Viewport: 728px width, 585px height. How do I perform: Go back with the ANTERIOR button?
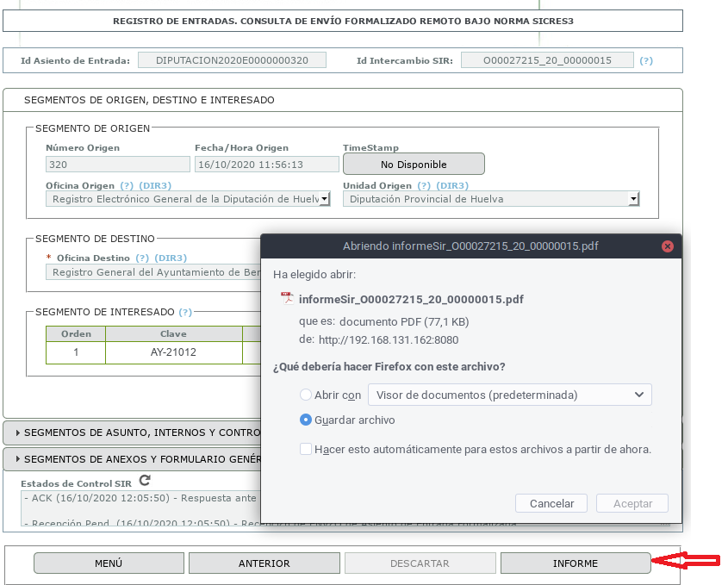264,563
